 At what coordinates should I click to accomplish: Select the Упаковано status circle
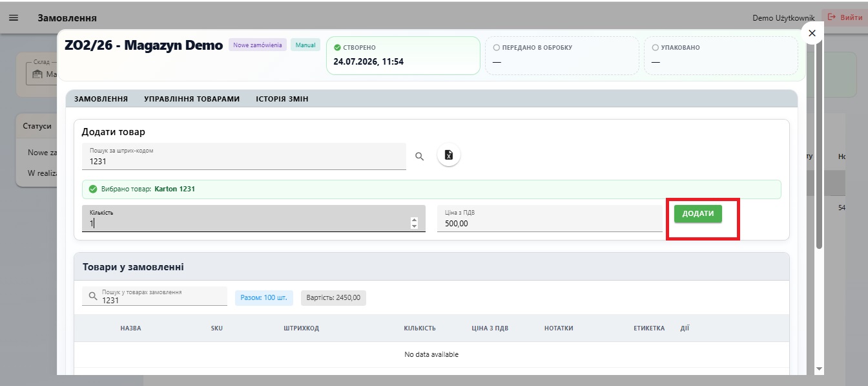click(655, 48)
